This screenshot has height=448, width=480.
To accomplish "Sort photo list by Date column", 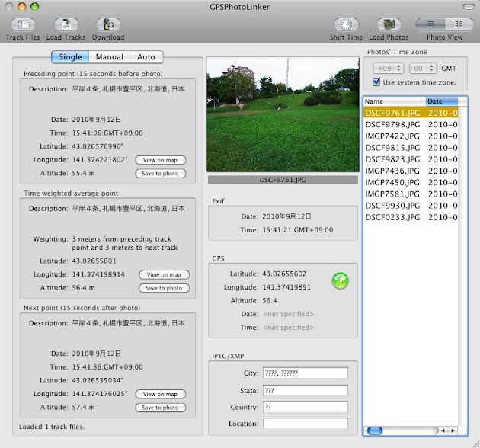I will [441, 101].
